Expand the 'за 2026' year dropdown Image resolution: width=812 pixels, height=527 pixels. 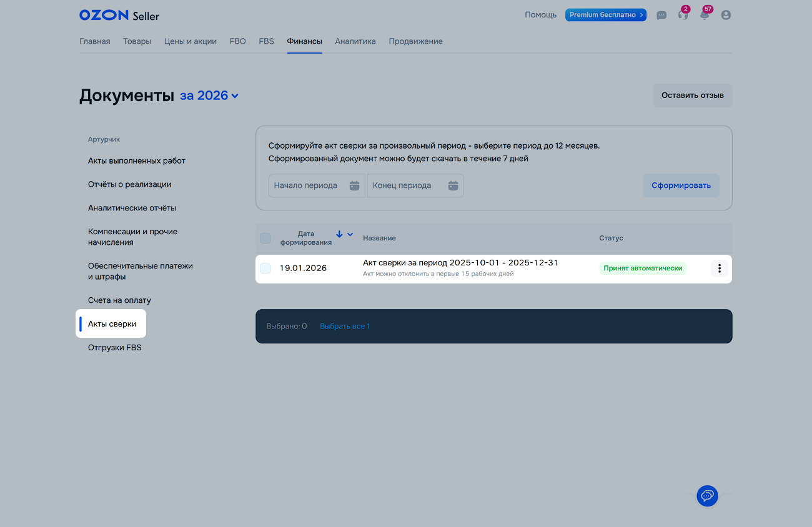(x=209, y=96)
